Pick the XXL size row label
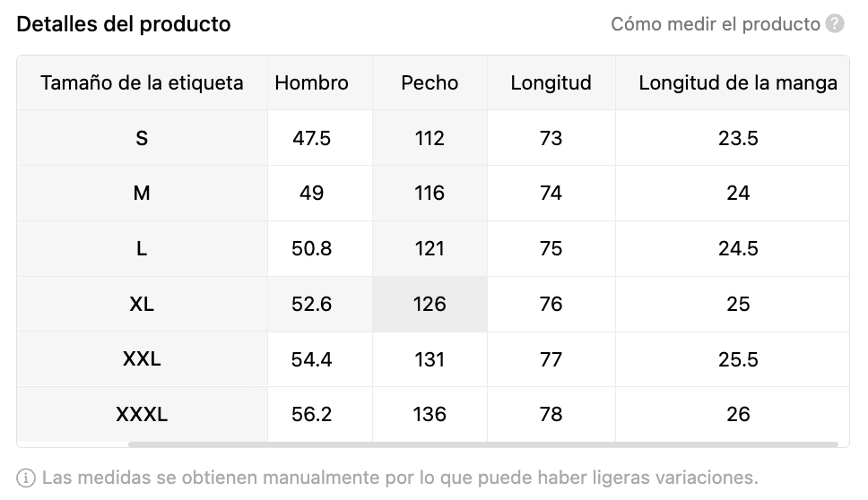Viewport: 868px width, 500px height. (x=142, y=359)
